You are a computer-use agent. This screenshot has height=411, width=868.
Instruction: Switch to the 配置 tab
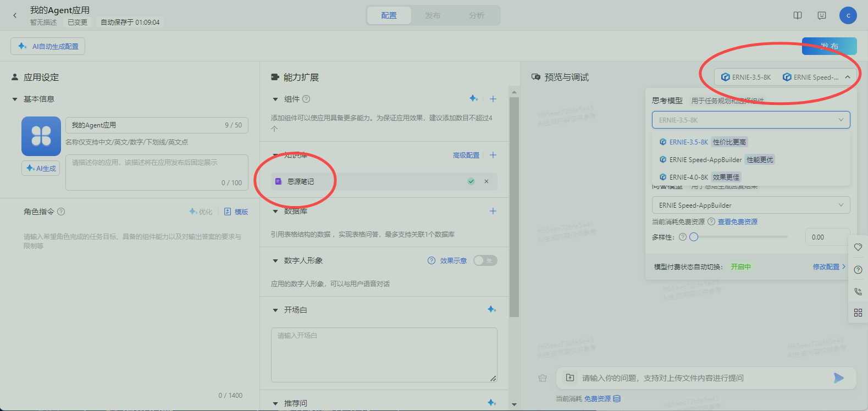pos(389,15)
